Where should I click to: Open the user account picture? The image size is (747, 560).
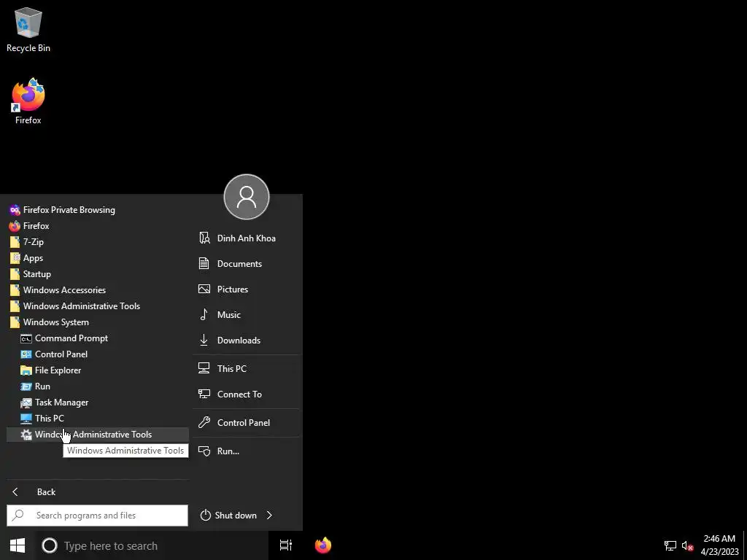click(247, 197)
